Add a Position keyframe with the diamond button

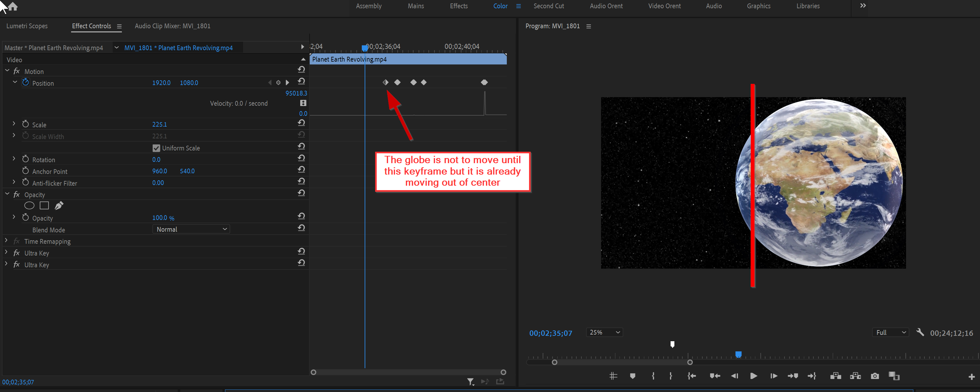pos(278,82)
